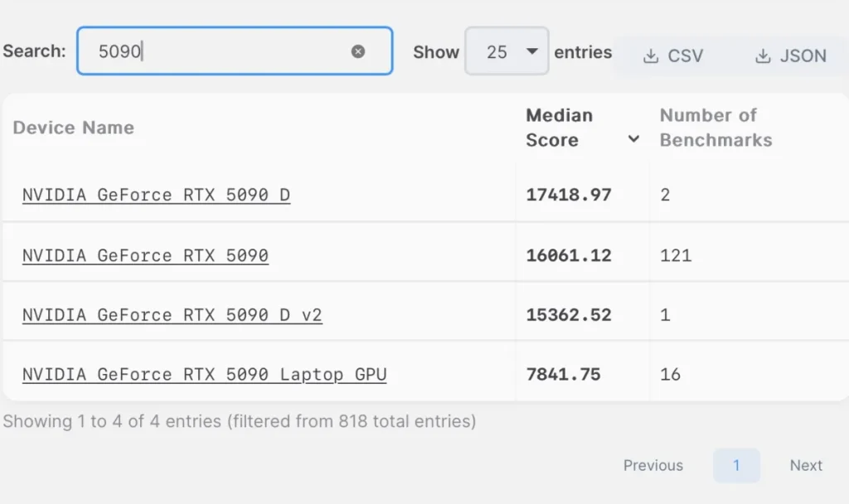Open the RTX 5090 D v2 link

coord(172,315)
